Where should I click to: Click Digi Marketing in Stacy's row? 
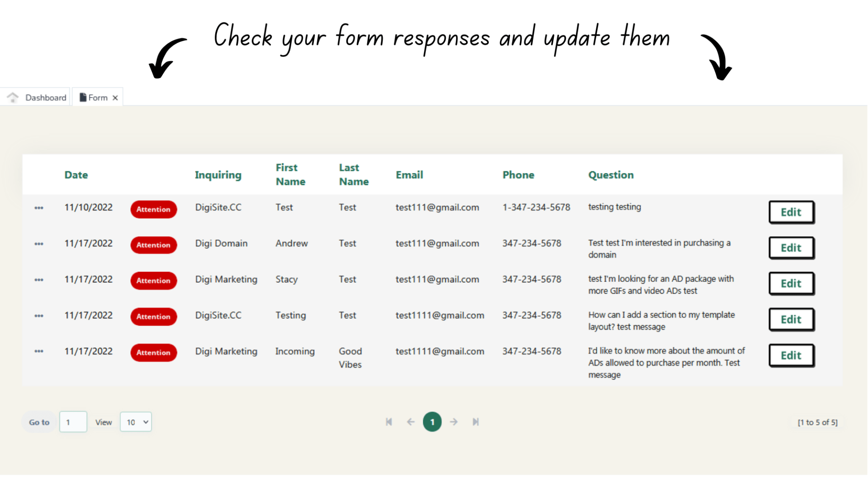pos(226,280)
